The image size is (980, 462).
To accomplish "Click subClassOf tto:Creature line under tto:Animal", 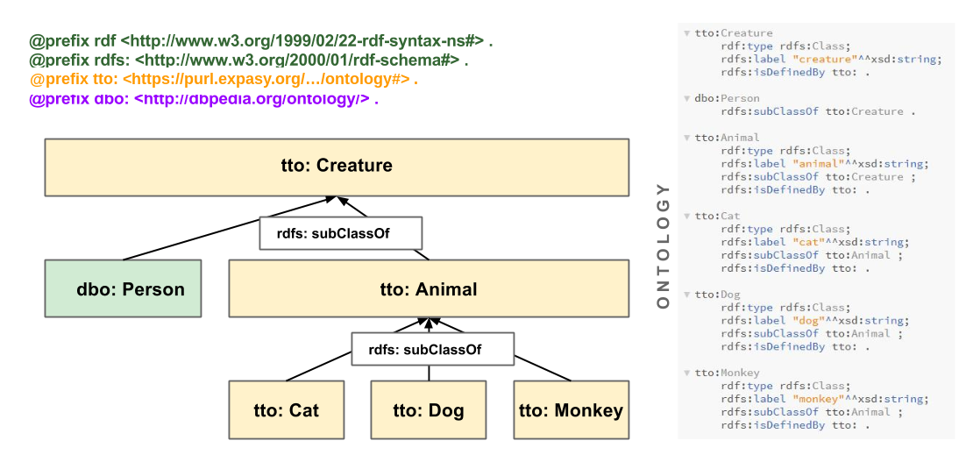I will click(x=818, y=177).
